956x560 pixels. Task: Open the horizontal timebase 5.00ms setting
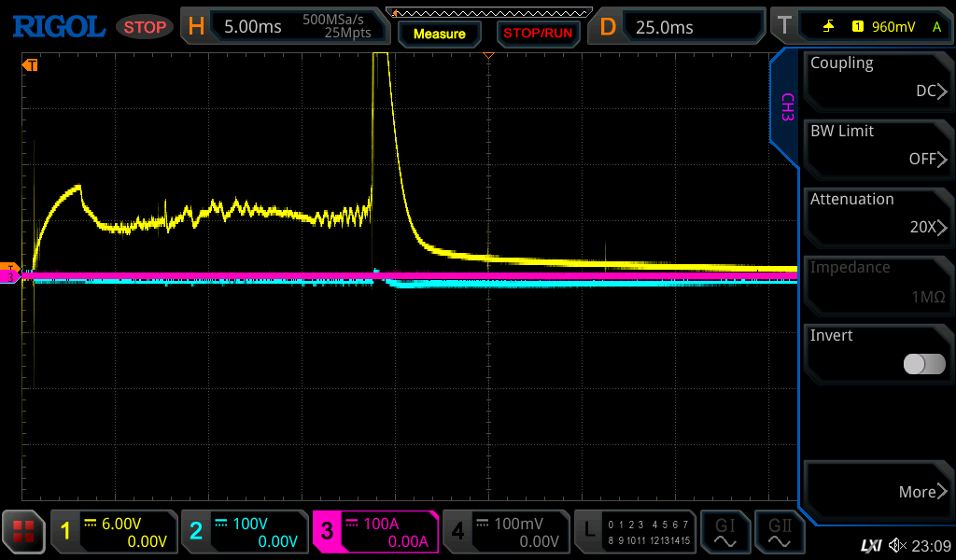coord(284,26)
